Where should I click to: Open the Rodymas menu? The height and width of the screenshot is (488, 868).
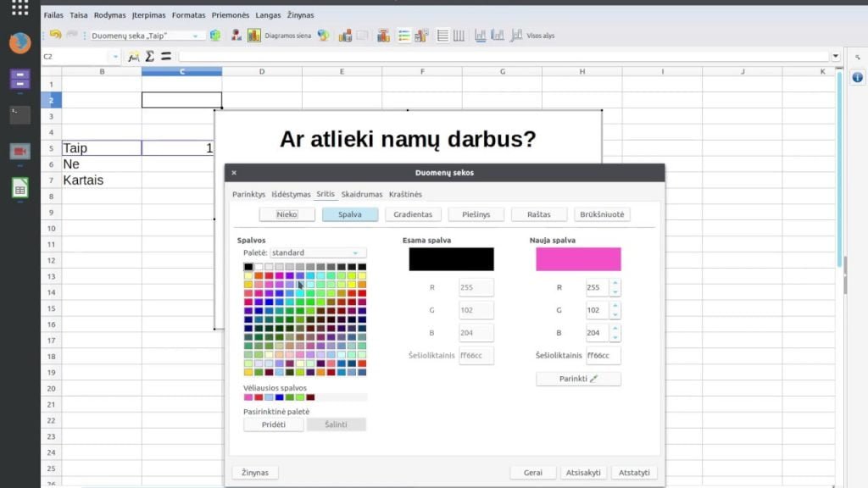(109, 15)
